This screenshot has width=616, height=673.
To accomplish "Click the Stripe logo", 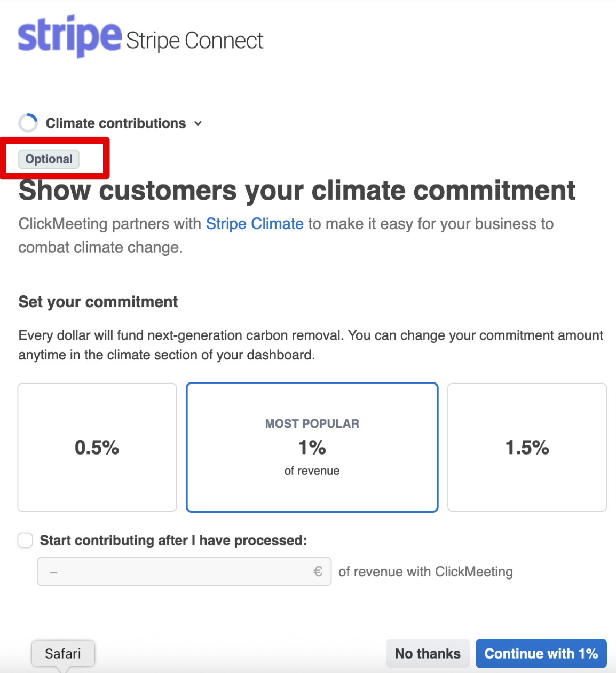I will pos(70,36).
